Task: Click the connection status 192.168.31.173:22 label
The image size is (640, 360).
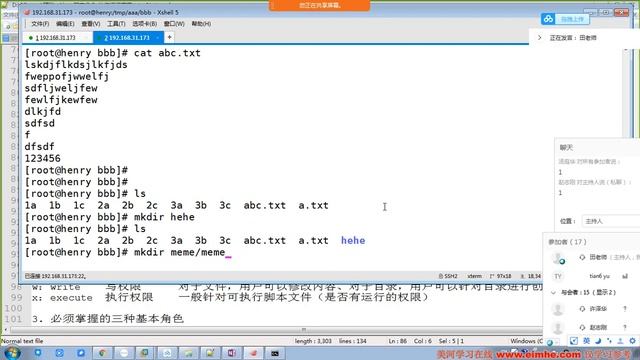Action: (55, 276)
